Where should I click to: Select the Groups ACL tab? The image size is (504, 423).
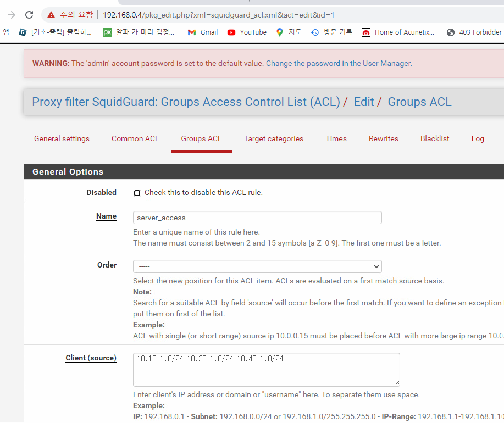201,138
